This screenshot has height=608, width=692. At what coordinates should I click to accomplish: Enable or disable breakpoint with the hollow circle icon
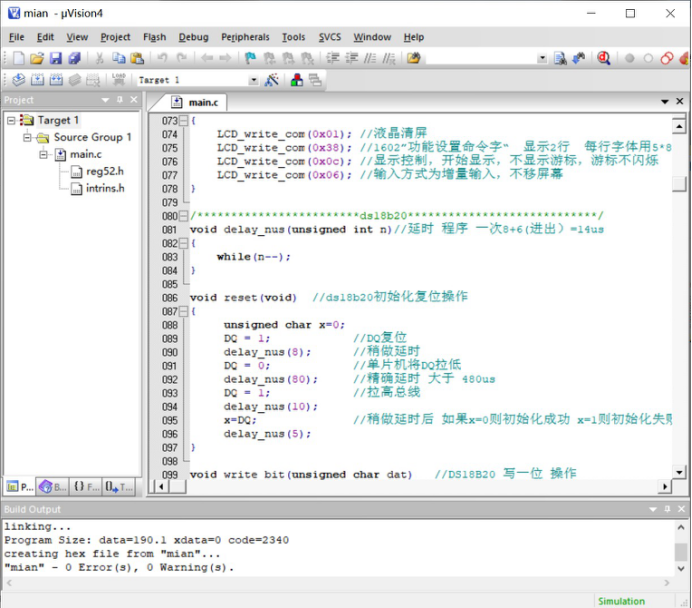click(x=648, y=58)
